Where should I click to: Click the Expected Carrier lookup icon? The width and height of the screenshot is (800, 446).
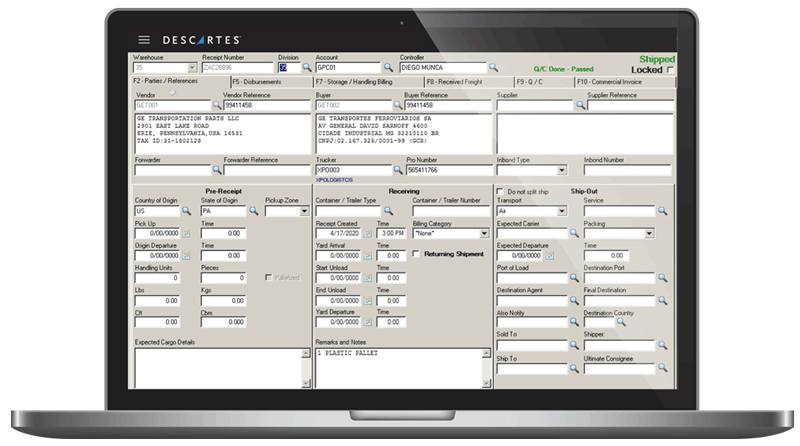tap(574, 233)
